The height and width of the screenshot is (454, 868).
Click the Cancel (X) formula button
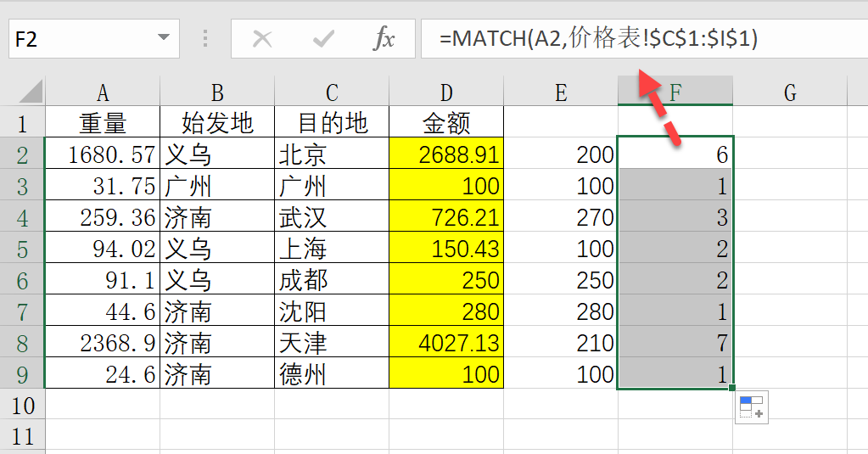tap(262, 39)
